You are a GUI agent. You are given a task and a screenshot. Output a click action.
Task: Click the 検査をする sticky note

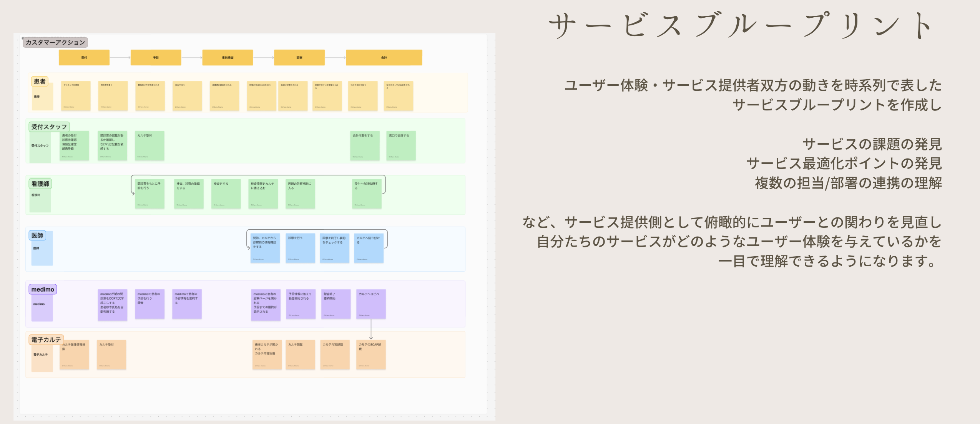tap(226, 194)
